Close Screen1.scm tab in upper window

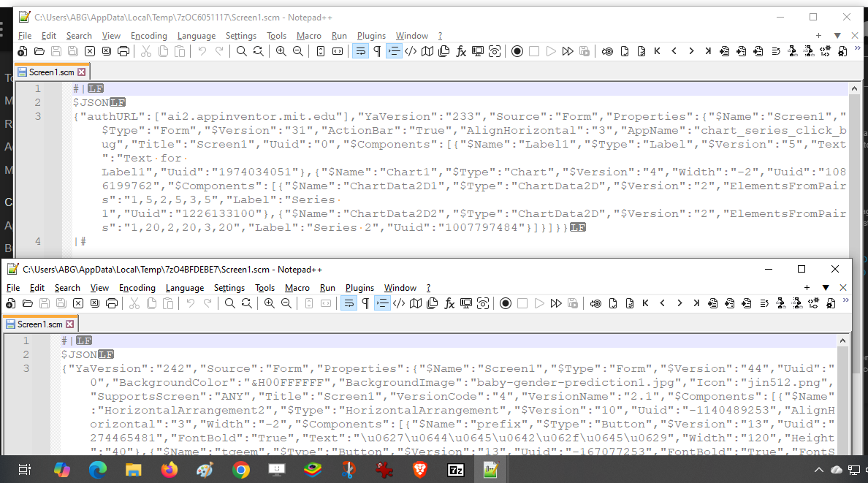tap(82, 72)
